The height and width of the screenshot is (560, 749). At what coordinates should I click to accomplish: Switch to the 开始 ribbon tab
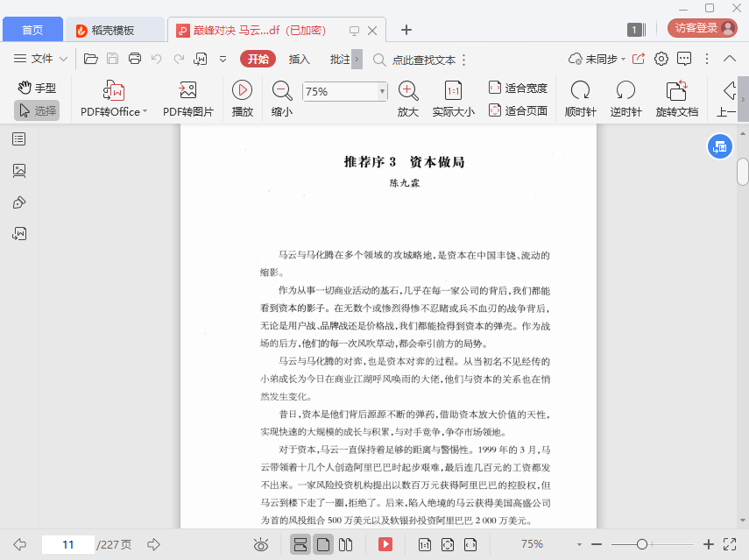[x=258, y=59]
